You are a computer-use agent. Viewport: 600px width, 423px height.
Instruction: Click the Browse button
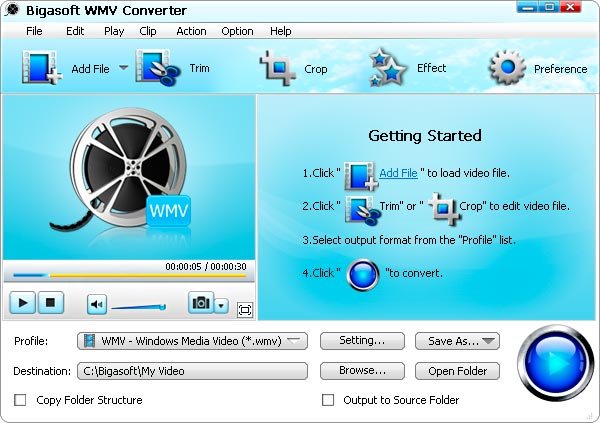[x=362, y=371]
